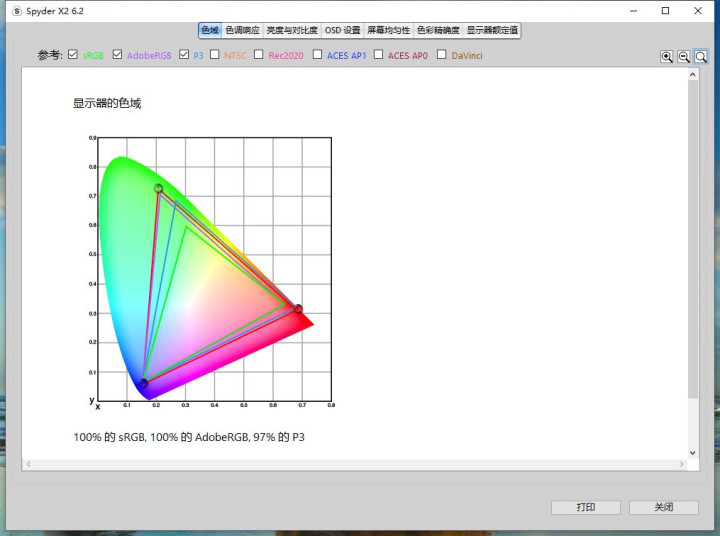Click the blue primary marker on gamut chart
Image resolution: width=720 pixels, height=536 pixels.
pyautogui.click(x=144, y=384)
